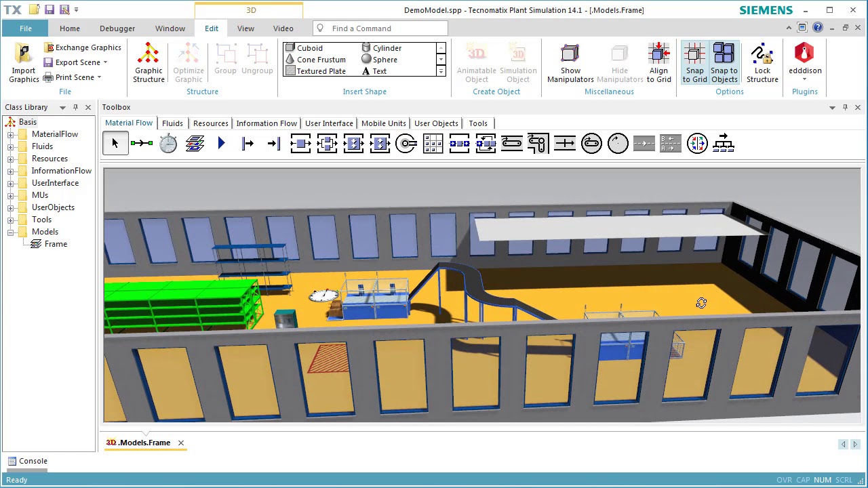Screen dimensions: 868x488
Task: Pick the Drain object icon
Action: [274, 143]
